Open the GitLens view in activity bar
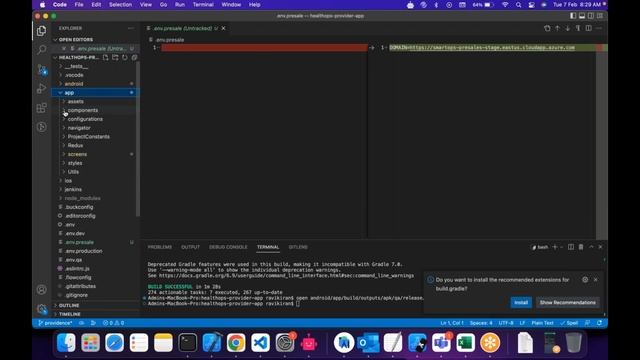 click(x=42, y=127)
